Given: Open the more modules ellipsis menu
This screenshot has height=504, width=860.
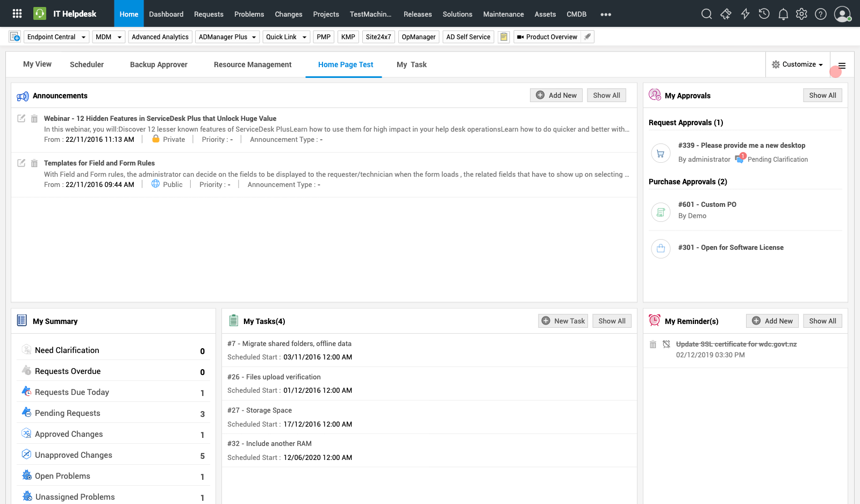Looking at the screenshot, I should (606, 15).
